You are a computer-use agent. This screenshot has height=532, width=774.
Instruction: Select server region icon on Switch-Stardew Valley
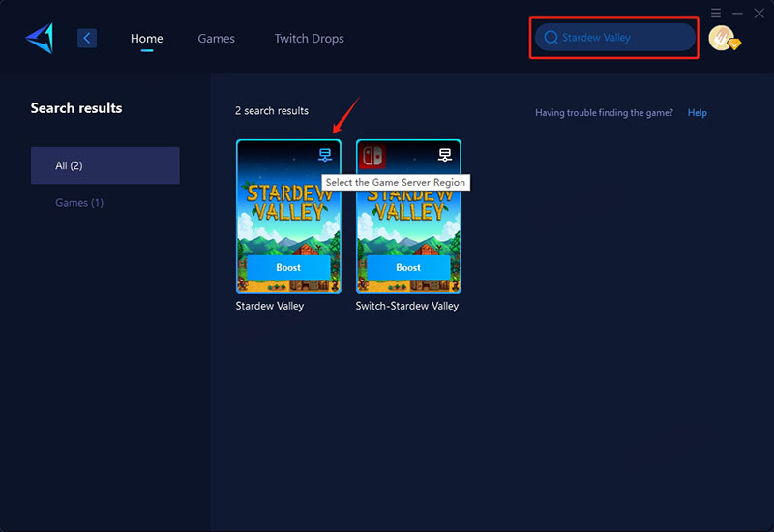tap(445, 155)
